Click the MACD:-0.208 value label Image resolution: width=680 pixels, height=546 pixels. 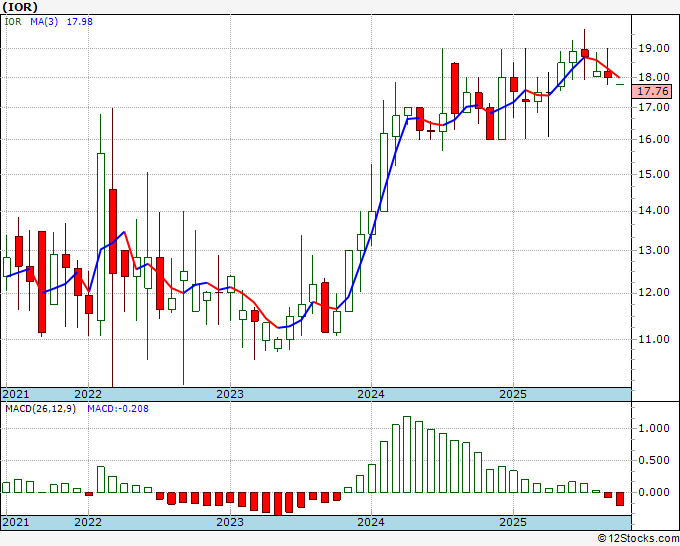pyautogui.click(x=118, y=409)
